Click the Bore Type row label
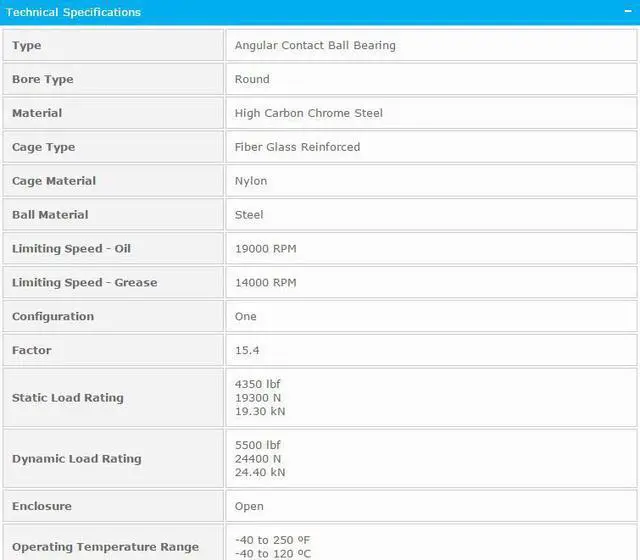Image resolution: width=640 pixels, height=560 pixels. (43, 79)
